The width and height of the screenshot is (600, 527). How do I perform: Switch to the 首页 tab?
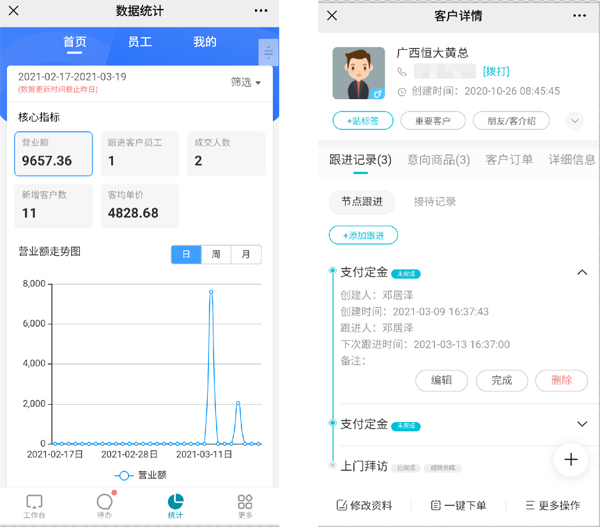(75, 42)
